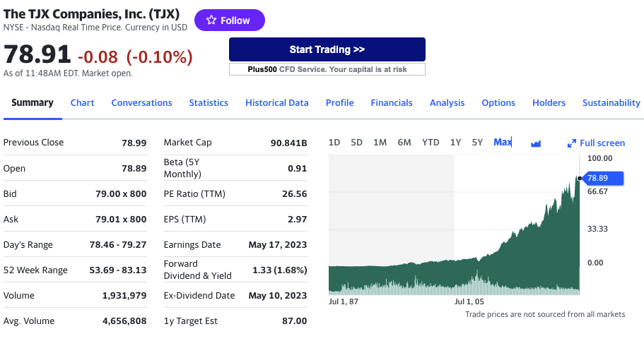Click the 100.00 y-axis label on chart
The width and height of the screenshot is (644, 341).
(x=599, y=158)
